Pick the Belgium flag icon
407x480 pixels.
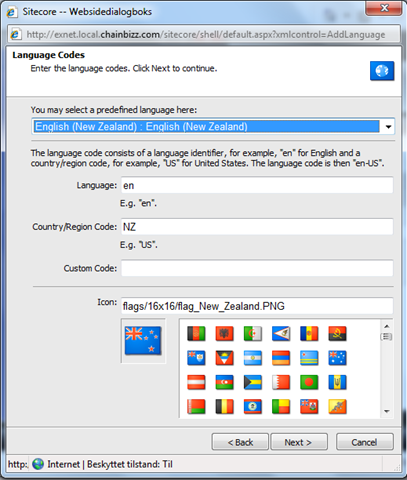[x=224, y=407]
